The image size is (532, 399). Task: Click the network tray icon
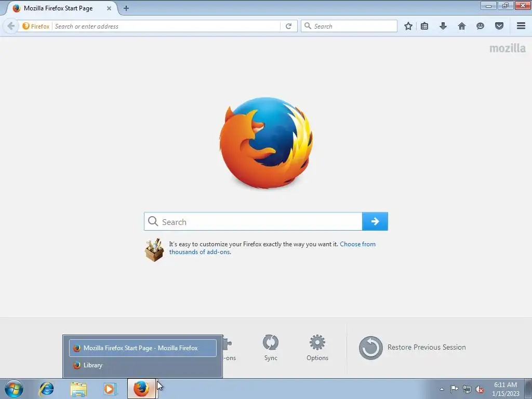[467, 389]
